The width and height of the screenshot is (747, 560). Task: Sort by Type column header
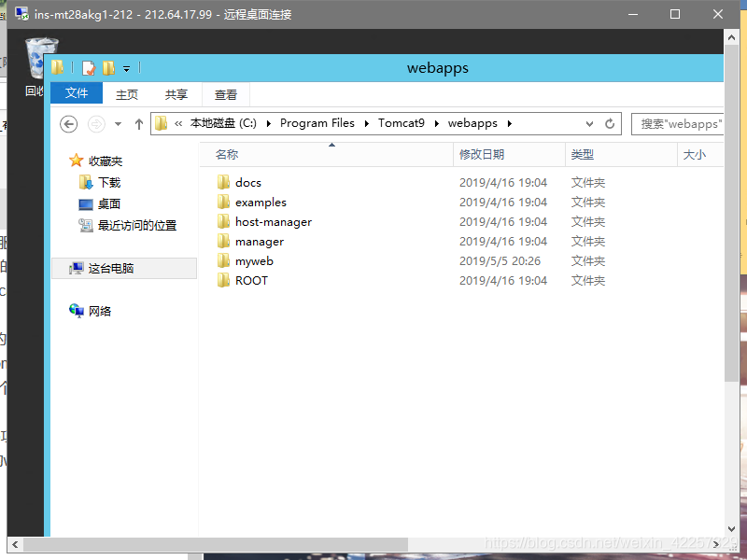pos(621,154)
